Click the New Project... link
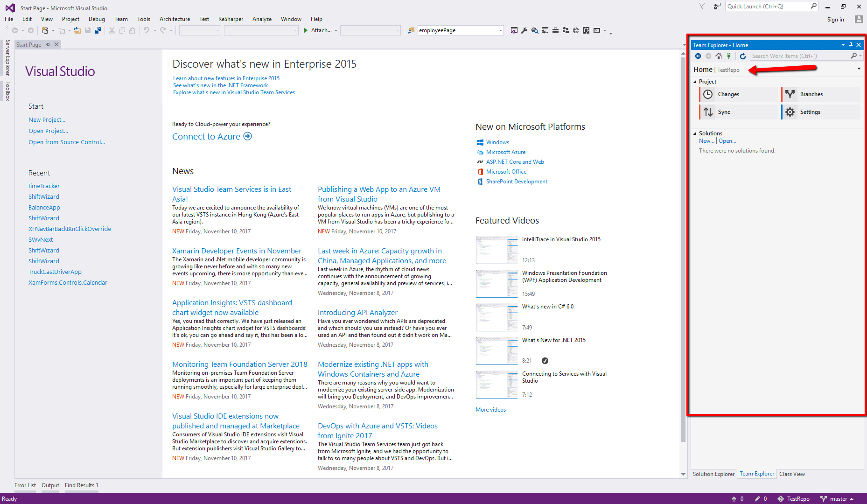Screen dimensions: 867x504 pyautogui.click(x=47, y=120)
